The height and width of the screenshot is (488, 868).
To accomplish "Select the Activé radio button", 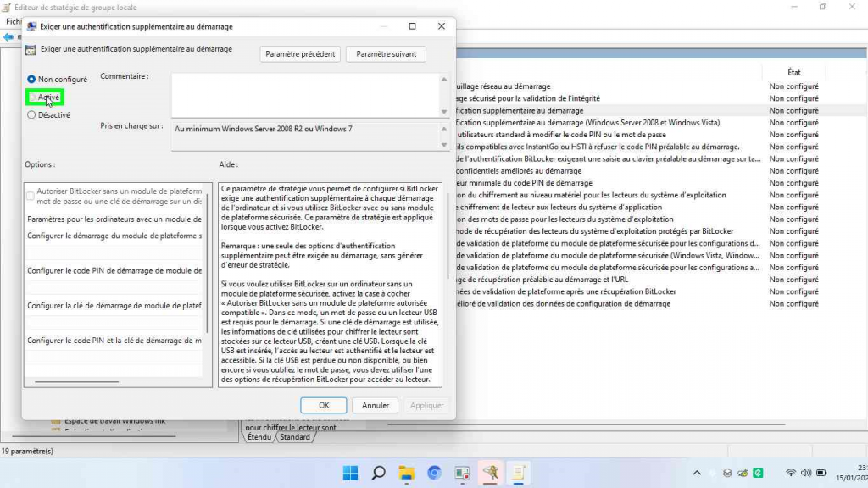I will click(32, 97).
